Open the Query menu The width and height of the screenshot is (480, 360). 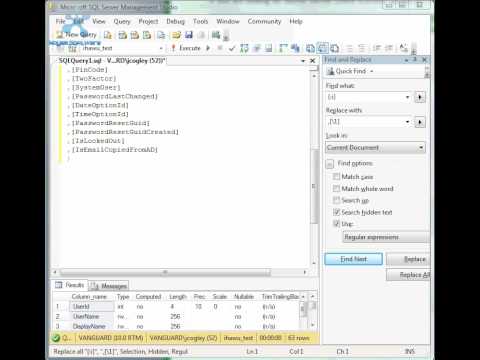(122, 21)
